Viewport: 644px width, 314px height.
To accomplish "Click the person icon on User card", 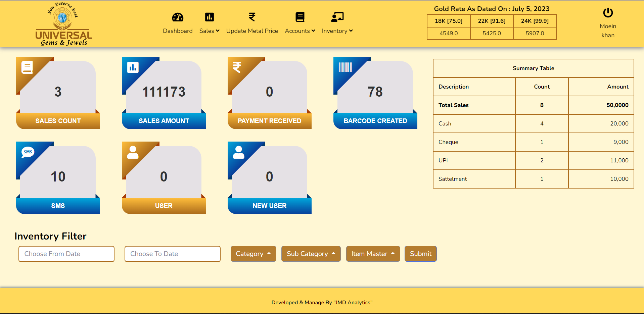I will [133, 152].
